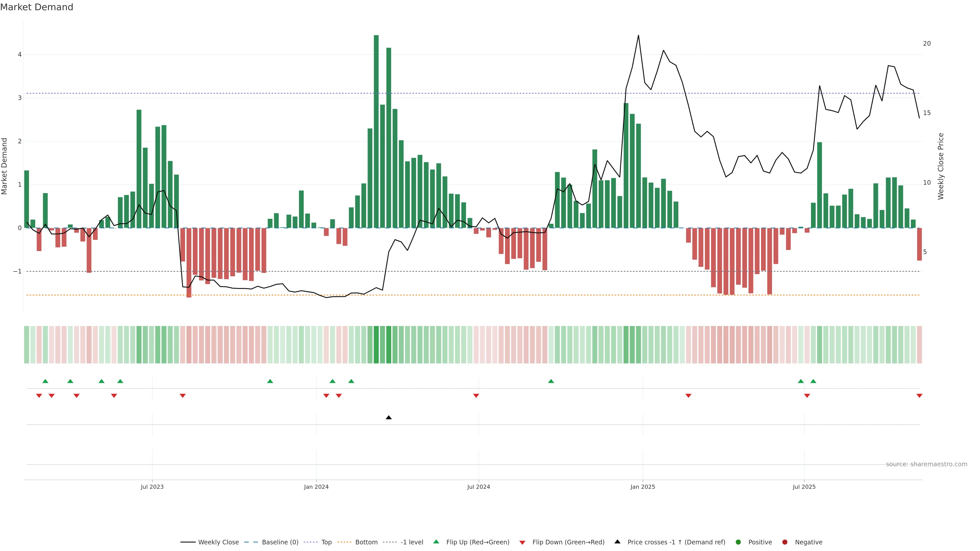980x551 pixels.
Task: Click the Market Demand chart title
Action: 36,7
